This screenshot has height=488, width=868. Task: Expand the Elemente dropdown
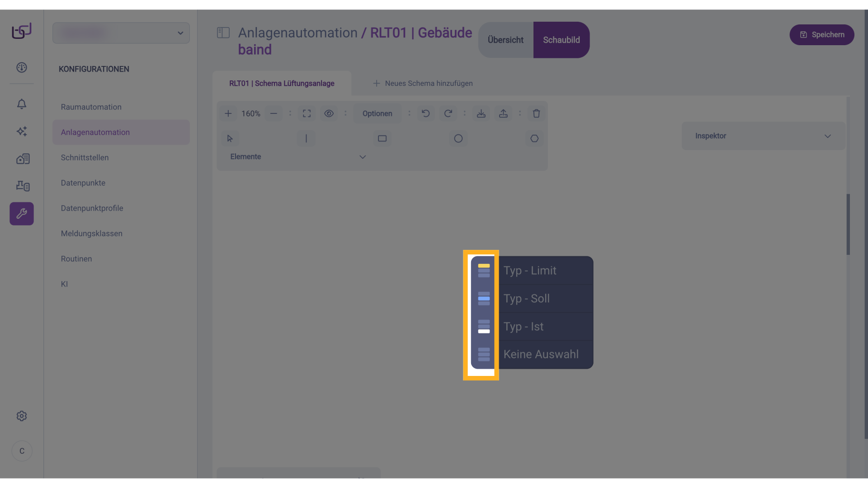point(362,157)
